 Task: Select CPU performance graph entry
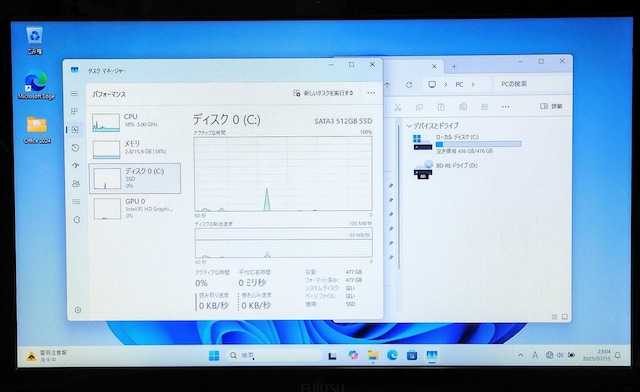[x=135, y=122]
